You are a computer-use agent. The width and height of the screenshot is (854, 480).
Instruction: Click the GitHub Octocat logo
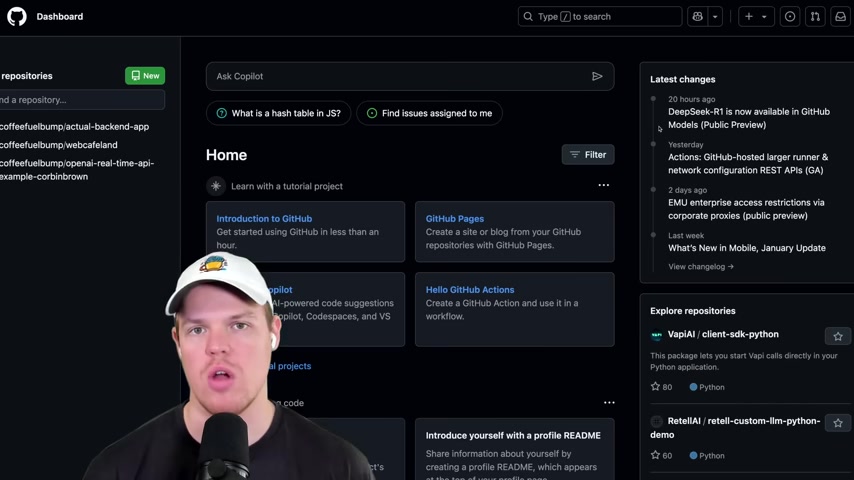coord(17,16)
